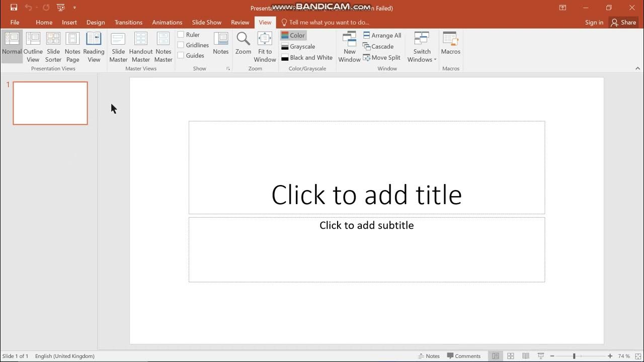Select Slide Sorter icon in status bar
Screen dimensions: 644x362
(511, 356)
